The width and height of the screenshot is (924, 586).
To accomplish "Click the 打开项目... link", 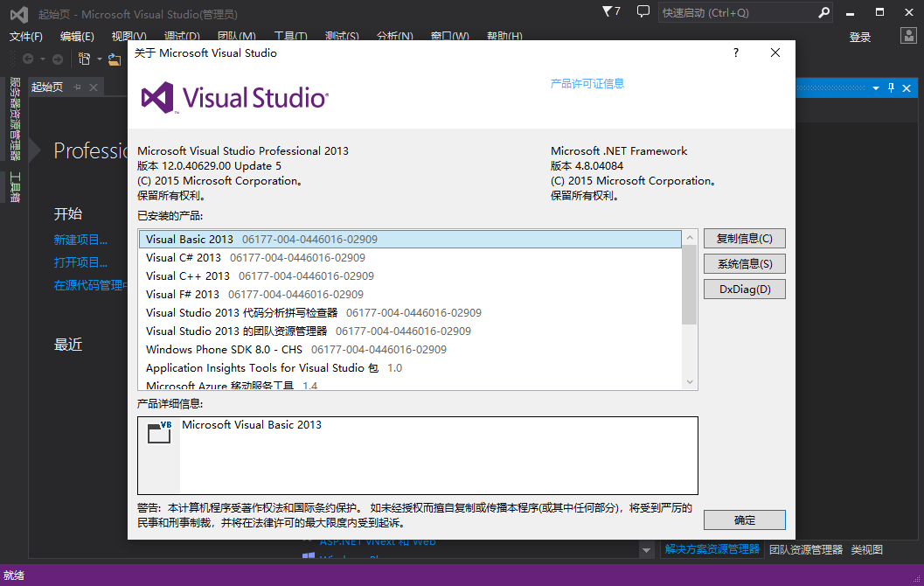I will pos(80,262).
